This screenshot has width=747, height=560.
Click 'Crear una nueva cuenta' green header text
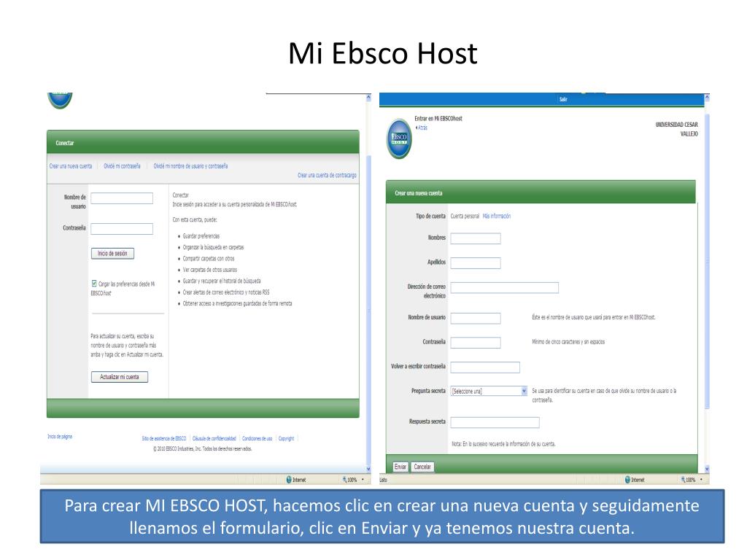[418, 192]
